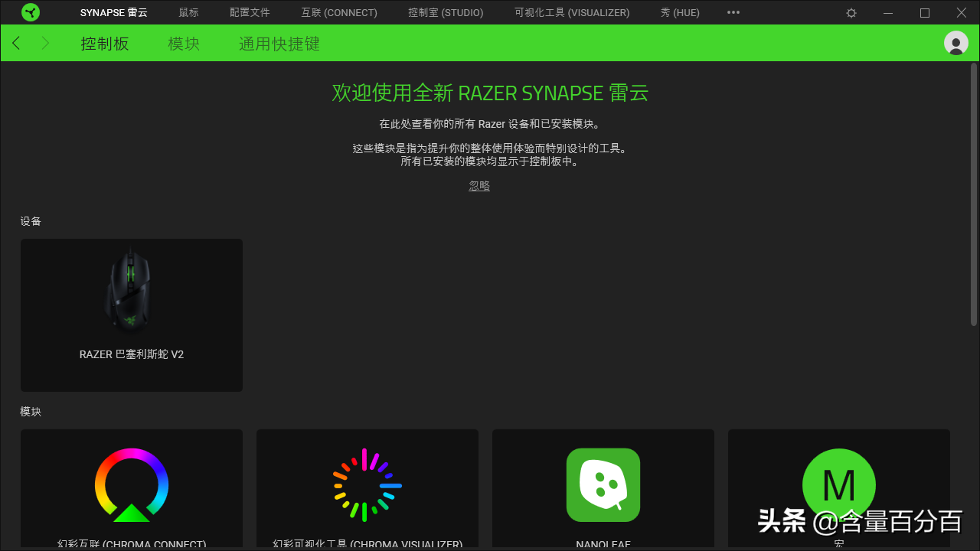
Task: Switch to 可视化工具 (VISUALIZER) tab
Action: (x=572, y=13)
